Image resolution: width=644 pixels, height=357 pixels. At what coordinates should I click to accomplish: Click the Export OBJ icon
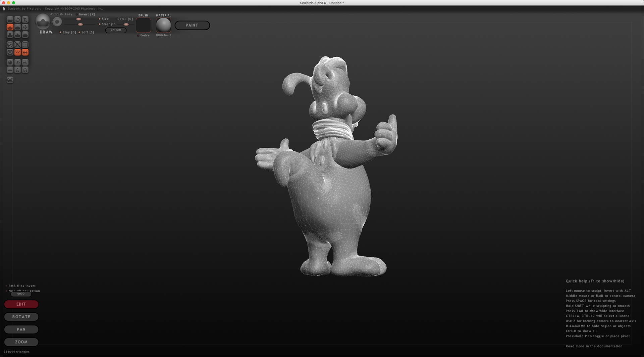click(25, 62)
